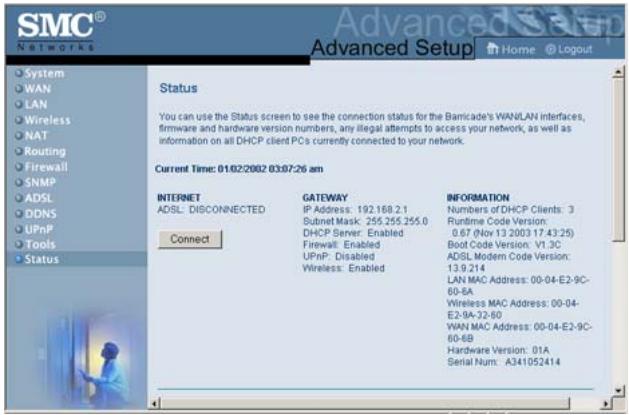Open the System menu in the sidebar

[x=44, y=73]
